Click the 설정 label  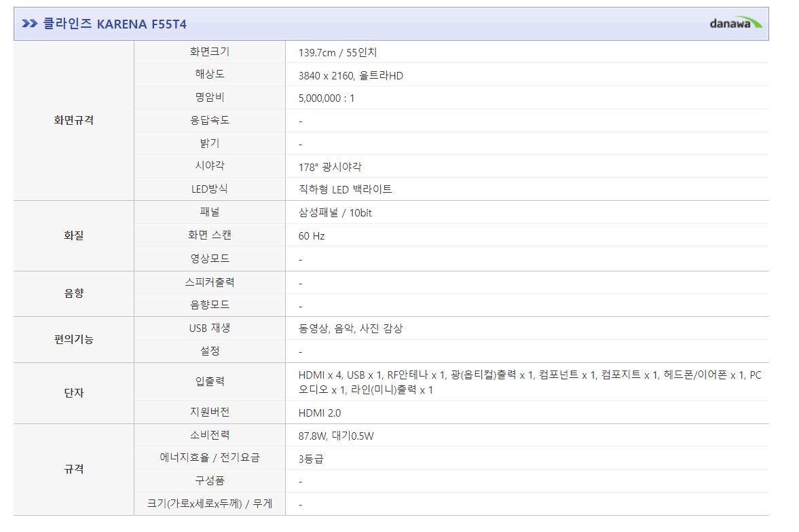click(x=210, y=351)
